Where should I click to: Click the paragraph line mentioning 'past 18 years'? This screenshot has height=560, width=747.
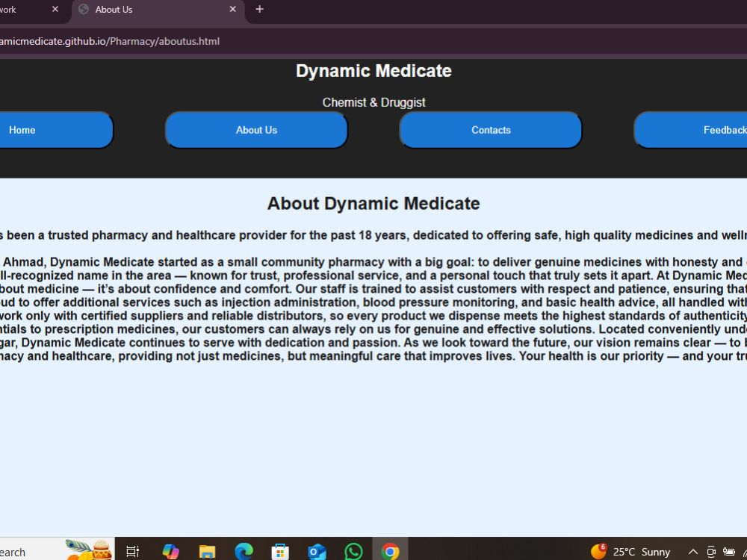click(373, 235)
